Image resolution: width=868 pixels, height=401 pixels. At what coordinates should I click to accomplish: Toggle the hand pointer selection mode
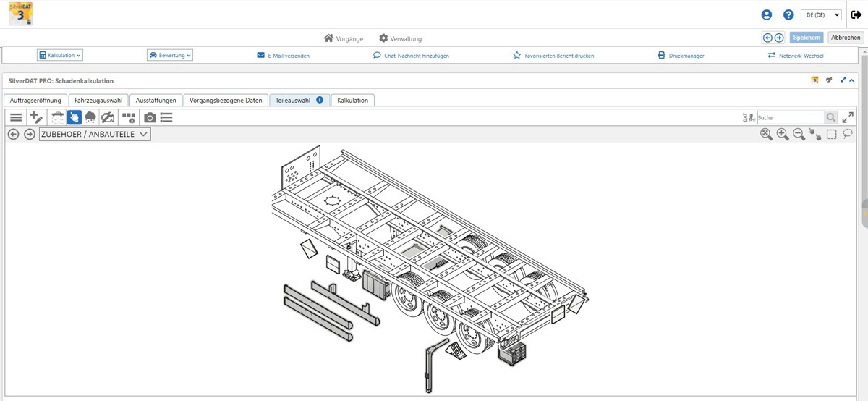click(x=74, y=117)
